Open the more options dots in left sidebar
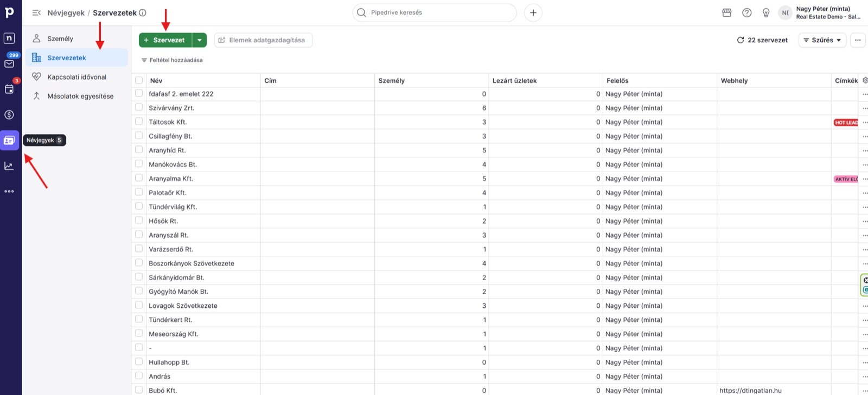The height and width of the screenshot is (395, 868). (x=9, y=191)
